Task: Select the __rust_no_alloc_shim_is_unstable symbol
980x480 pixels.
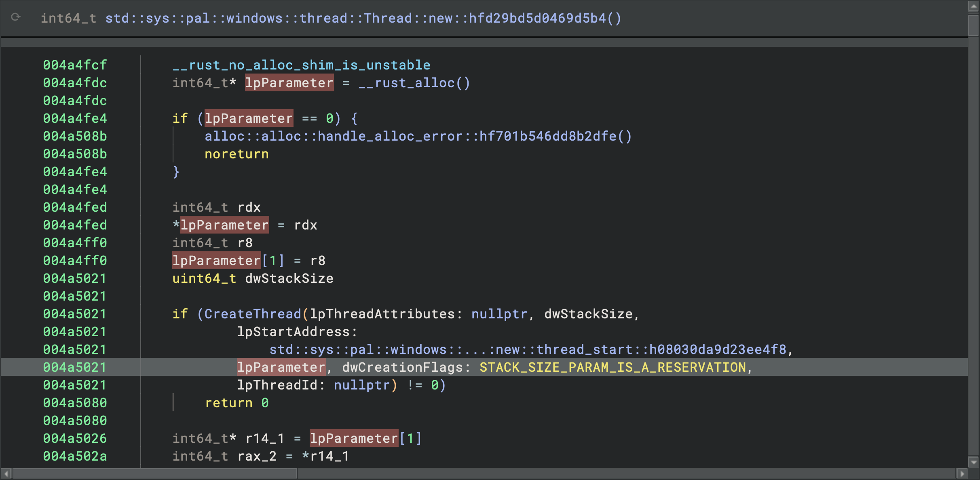Action: (302, 65)
